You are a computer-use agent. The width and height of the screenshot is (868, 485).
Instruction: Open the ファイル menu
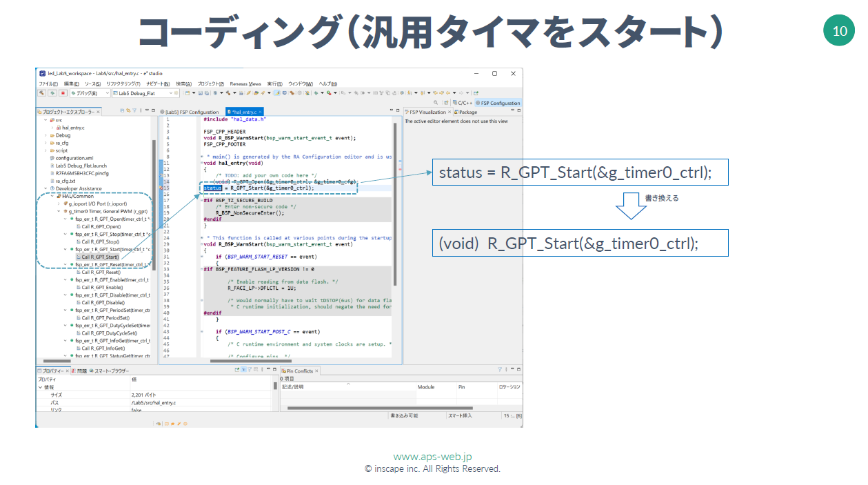[48, 83]
